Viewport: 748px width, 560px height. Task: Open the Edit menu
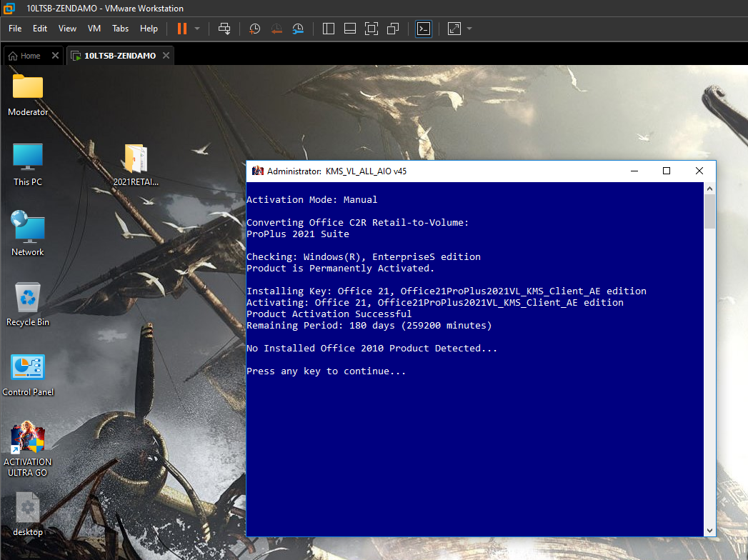click(40, 29)
